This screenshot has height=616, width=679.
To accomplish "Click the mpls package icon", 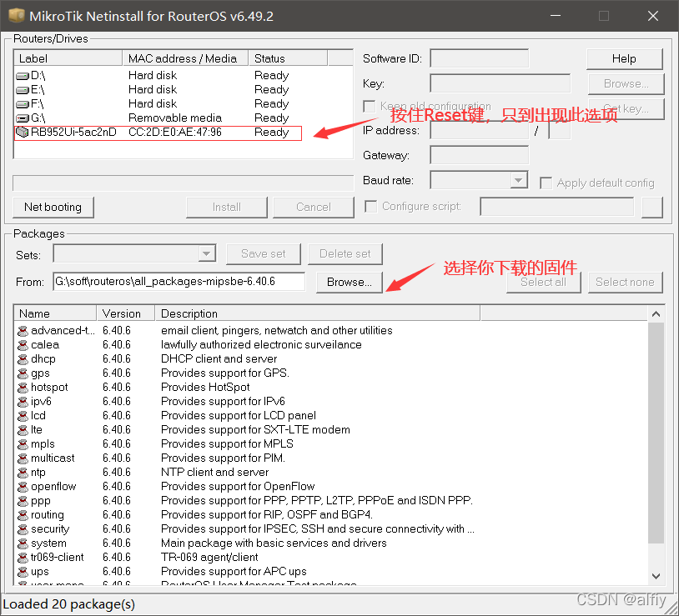I will click(x=23, y=444).
